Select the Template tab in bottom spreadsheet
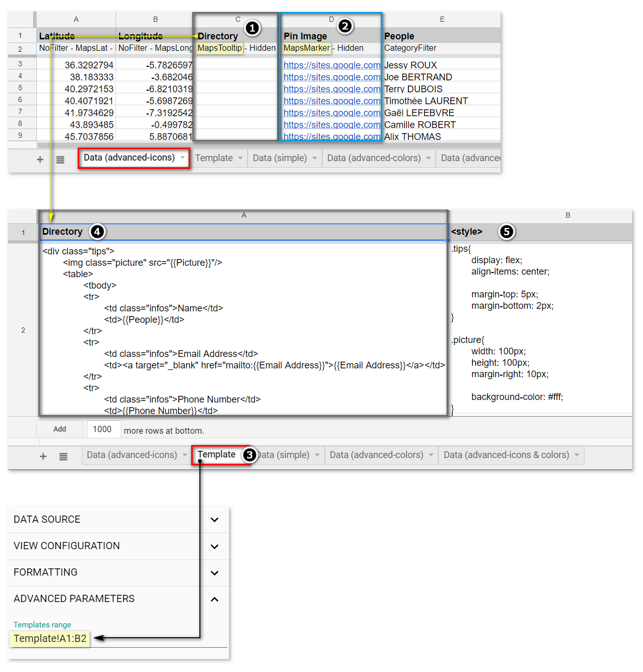This screenshot has height=672, width=643. [216, 454]
